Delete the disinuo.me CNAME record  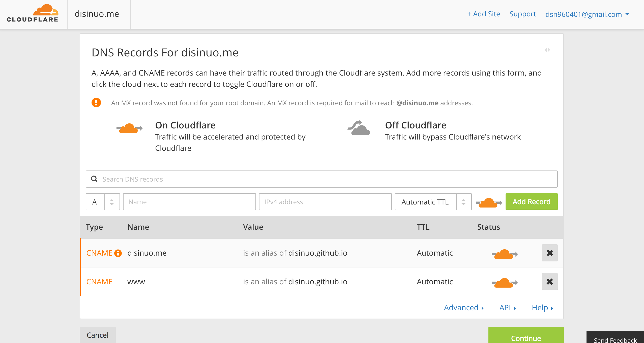(x=550, y=253)
